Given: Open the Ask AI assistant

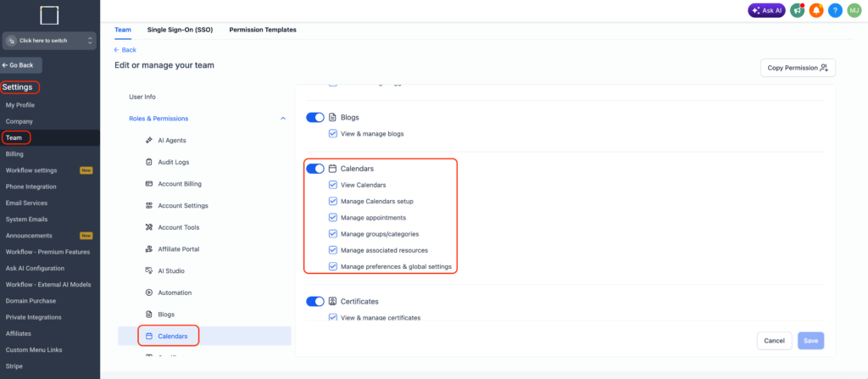Looking at the screenshot, I should pyautogui.click(x=766, y=10).
